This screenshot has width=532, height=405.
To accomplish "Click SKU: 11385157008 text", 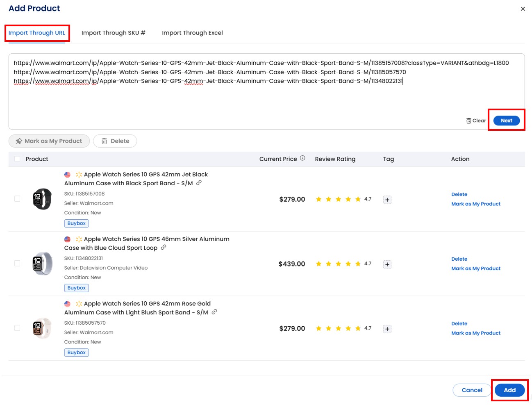I will point(84,193).
